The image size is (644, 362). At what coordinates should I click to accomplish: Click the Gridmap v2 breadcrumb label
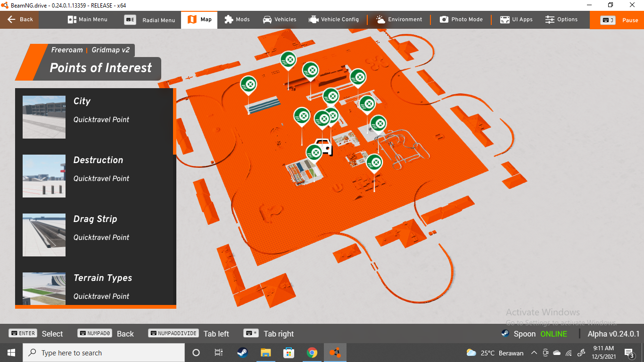[x=110, y=50]
